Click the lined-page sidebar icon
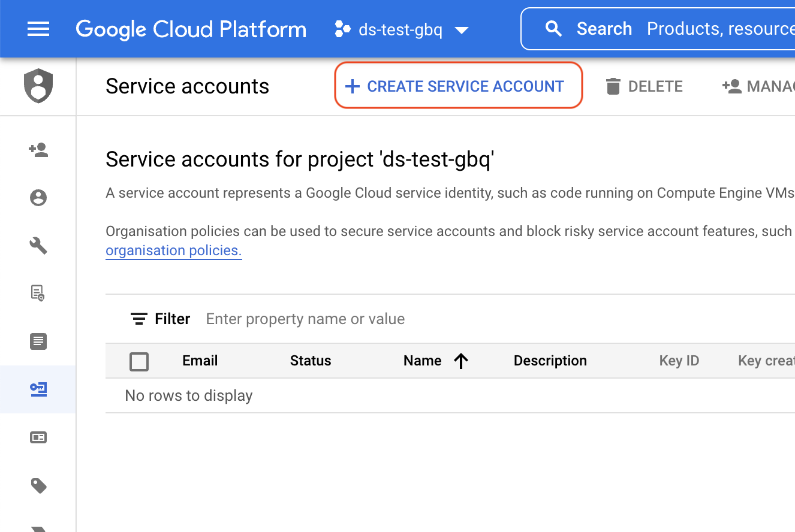 coord(38,341)
